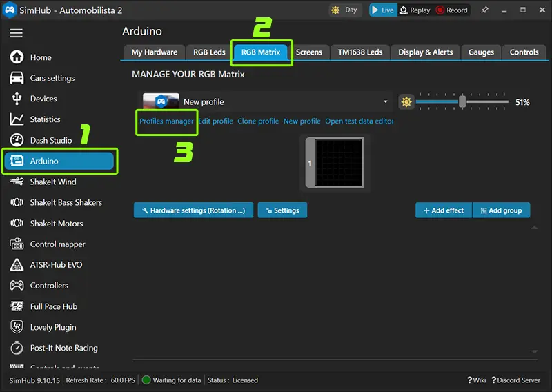Open the My Hardware tab

[x=154, y=52]
